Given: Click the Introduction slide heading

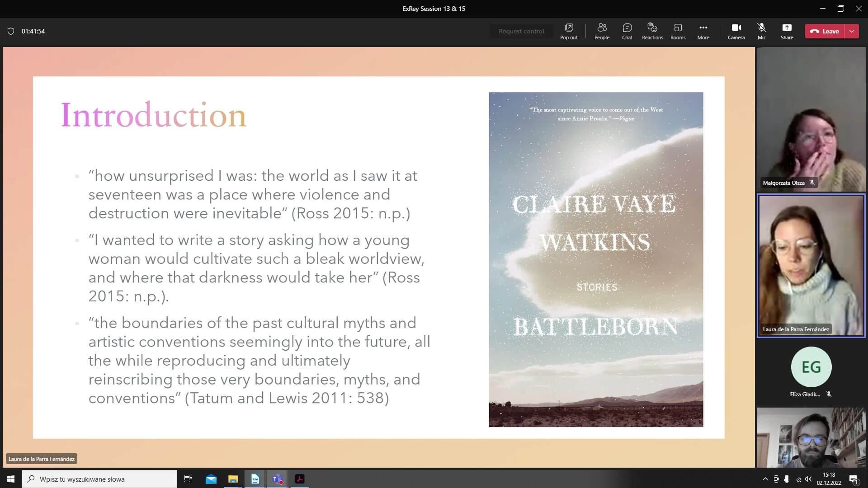Looking at the screenshot, I should pos(154,115).
